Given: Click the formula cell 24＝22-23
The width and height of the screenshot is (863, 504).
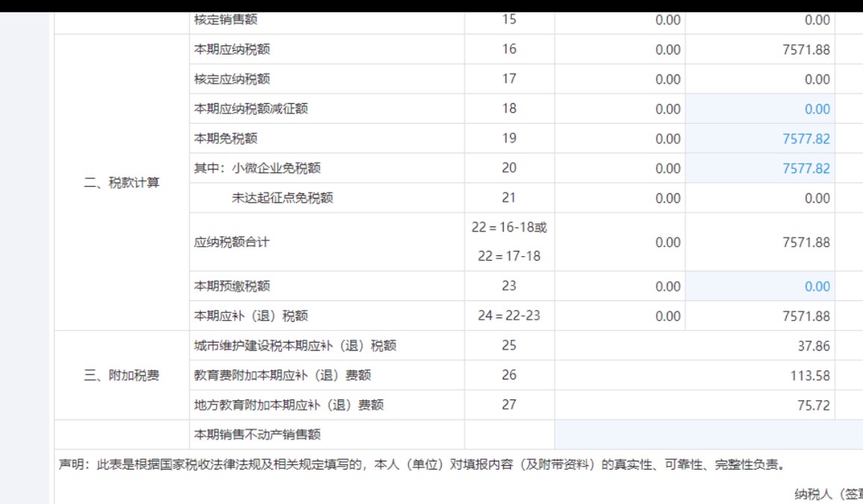Looking at the screenshot, I should [509, 316].
